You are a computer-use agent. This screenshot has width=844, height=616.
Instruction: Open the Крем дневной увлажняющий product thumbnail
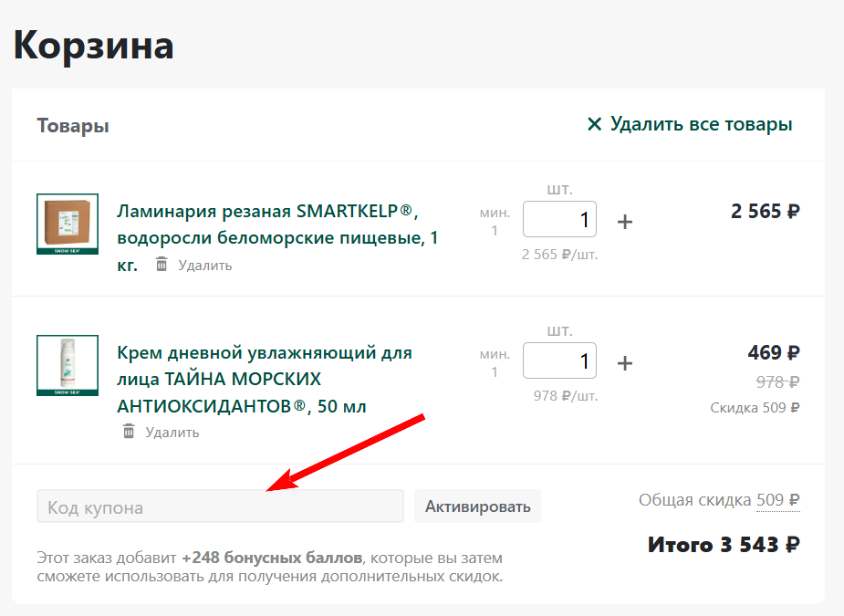click(x=68, y=365)
